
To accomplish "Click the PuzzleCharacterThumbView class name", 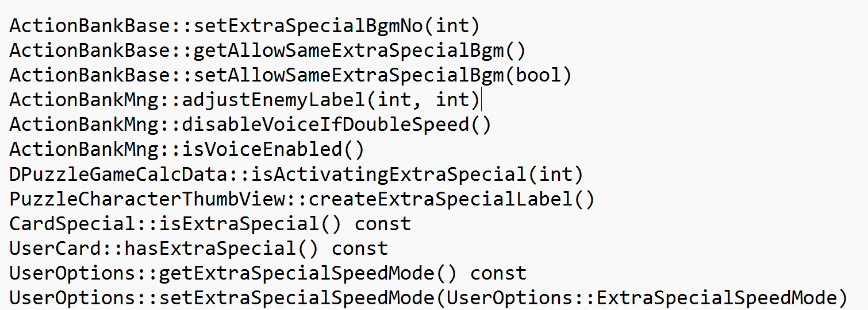I will (147, 199).
